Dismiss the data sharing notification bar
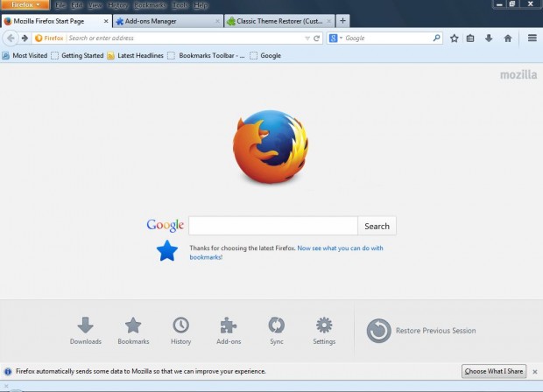The height and width of the screenshot is (392, 543). 535,372
